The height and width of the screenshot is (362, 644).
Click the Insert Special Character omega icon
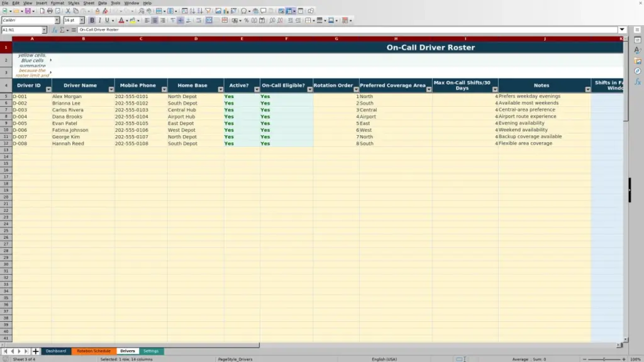pos(244,11)
